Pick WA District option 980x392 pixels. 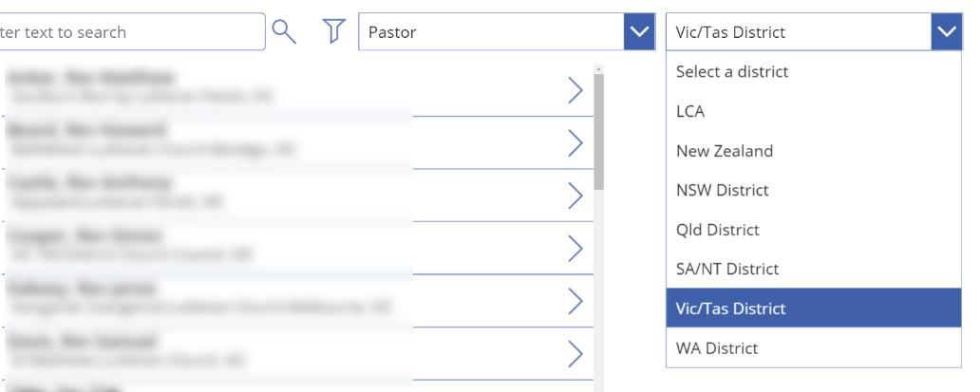click(814, 347)
